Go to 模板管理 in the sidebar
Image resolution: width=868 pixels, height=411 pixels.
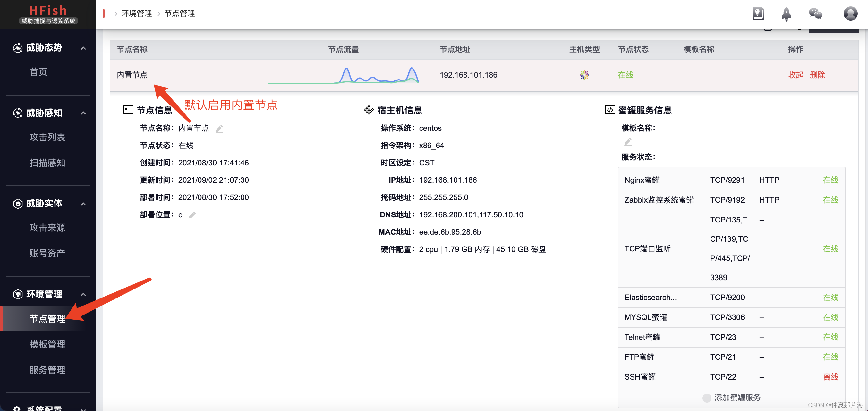click(47, 344)
